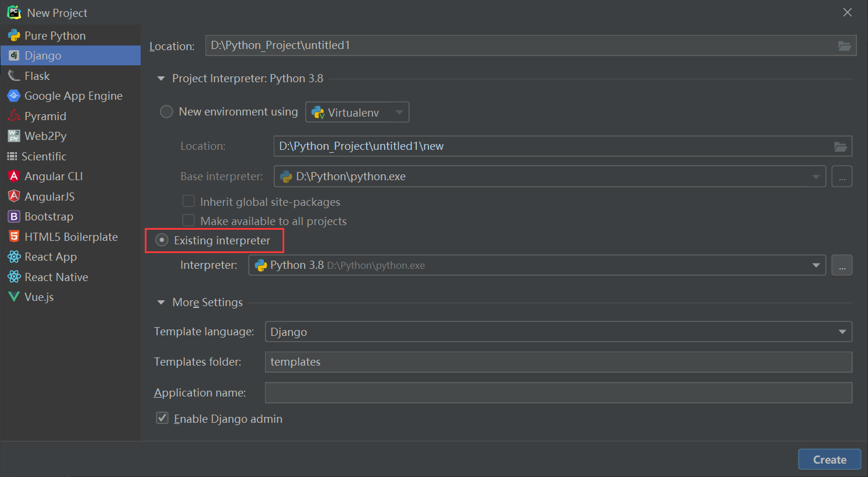The width and height of the screenshot is (868, 477).
Task: Close the New Project dialog
Action: (848, 12)
